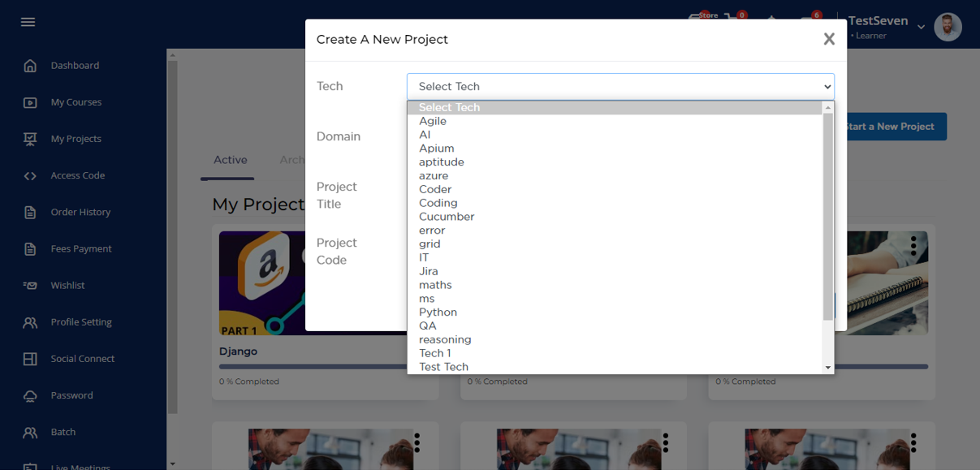The image size is (980, 470).
Task: Click the tech list scrollbar down arrow
Action: coord(828,368)
